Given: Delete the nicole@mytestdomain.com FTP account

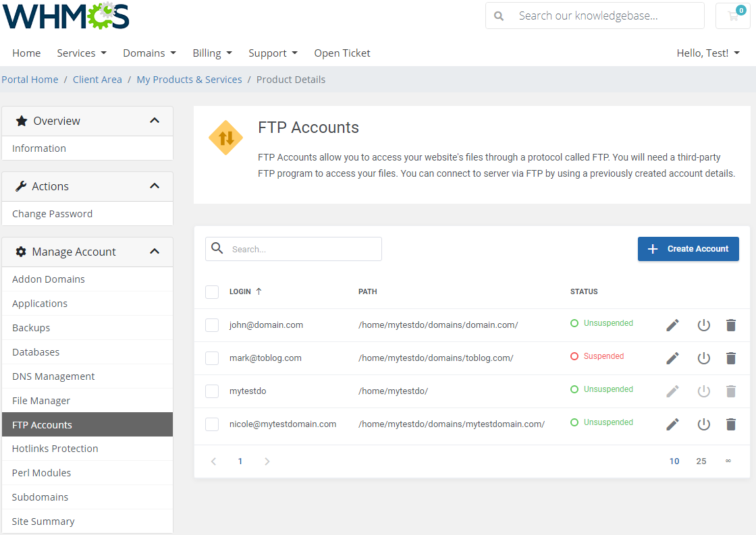Looking at the screenshot, I should click(x=731, y=424).
